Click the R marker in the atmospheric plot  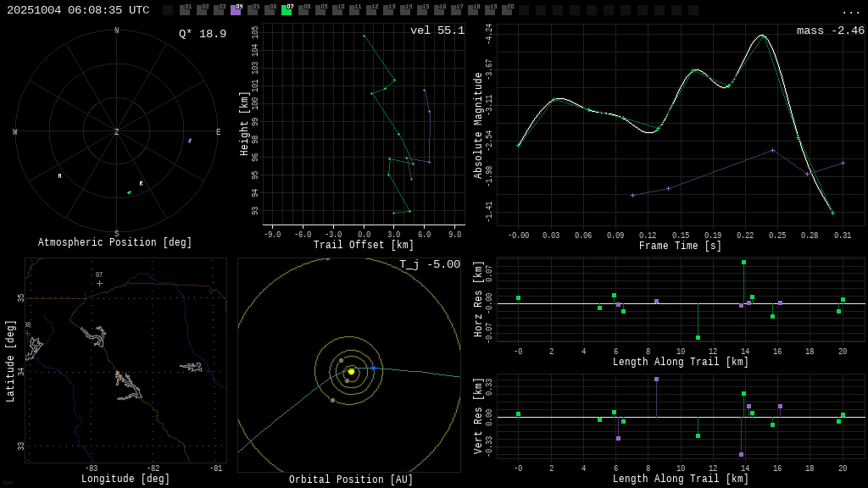tap(142, 184)
